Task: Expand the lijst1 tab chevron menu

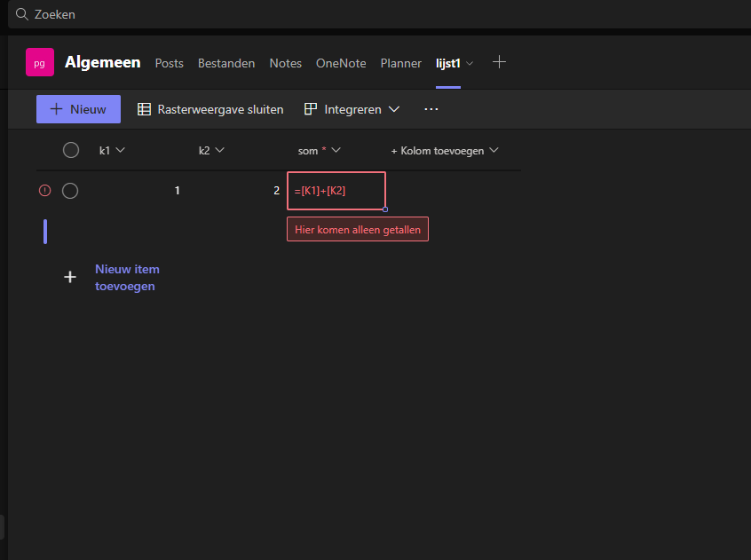Action: (x=470, y=63)
